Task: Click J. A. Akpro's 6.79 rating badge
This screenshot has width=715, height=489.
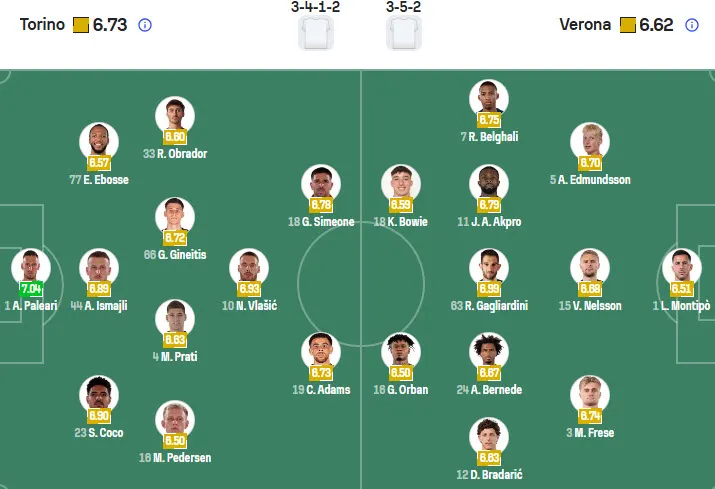Action: pos(489,205)
